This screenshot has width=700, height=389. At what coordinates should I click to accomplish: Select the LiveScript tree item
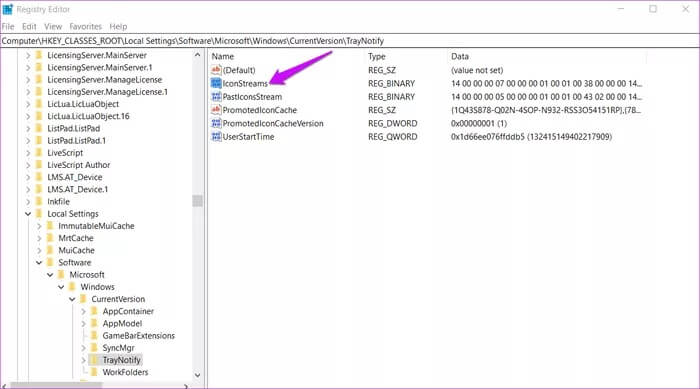click(x=65, y=153)
